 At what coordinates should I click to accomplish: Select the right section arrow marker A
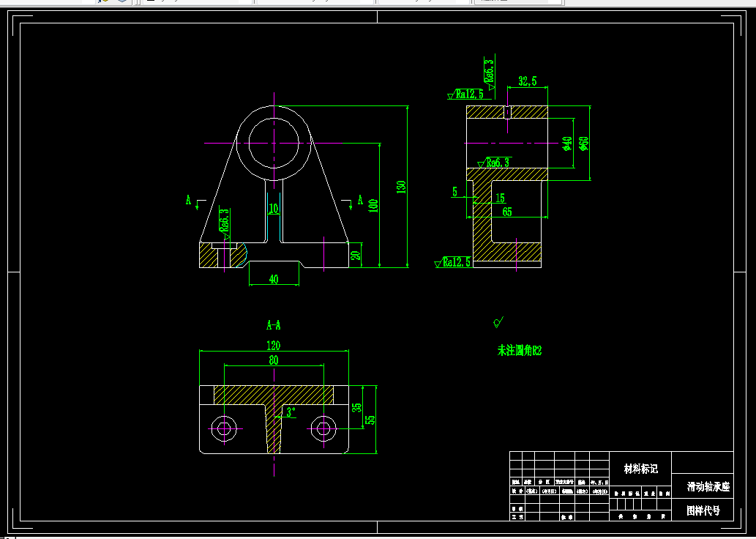(353, 201)
